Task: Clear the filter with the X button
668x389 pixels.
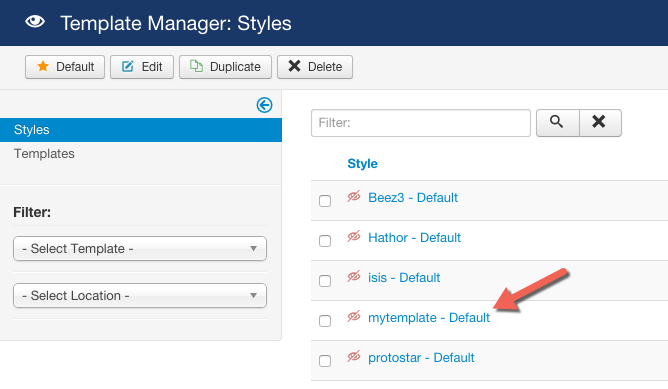Action: (600, 123)
